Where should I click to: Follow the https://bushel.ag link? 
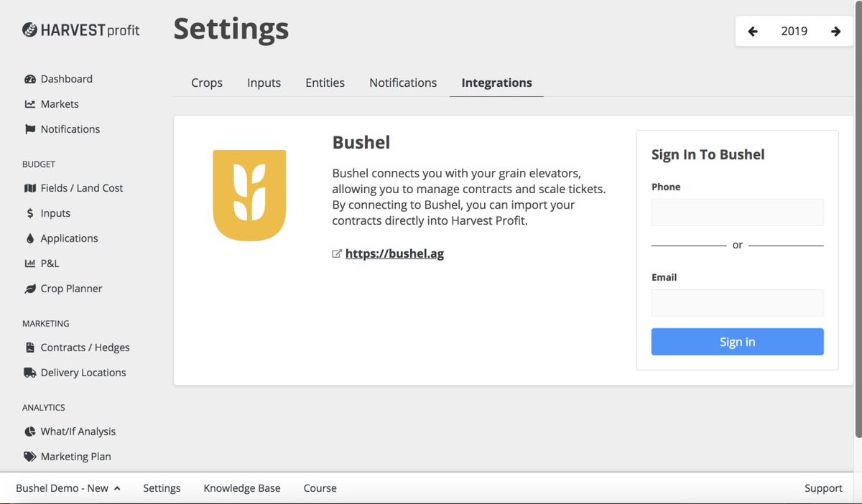[394, 253]
